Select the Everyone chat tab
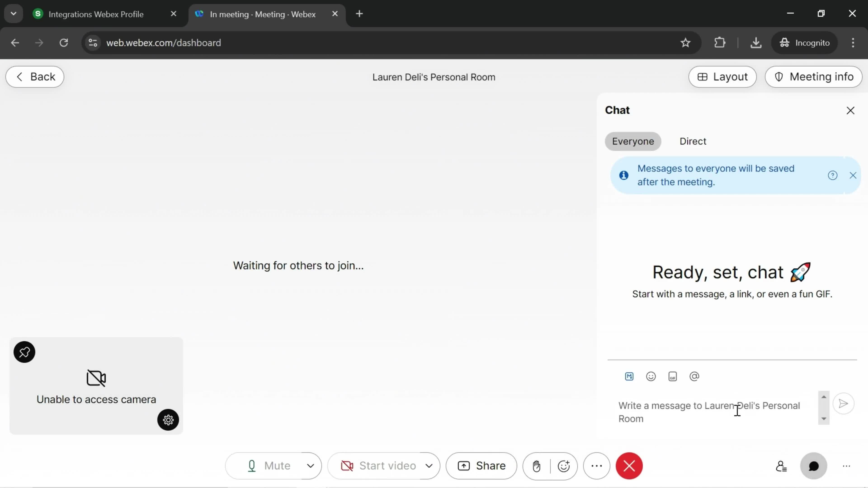Screen dimensions: 868x488 click(633, 141)
